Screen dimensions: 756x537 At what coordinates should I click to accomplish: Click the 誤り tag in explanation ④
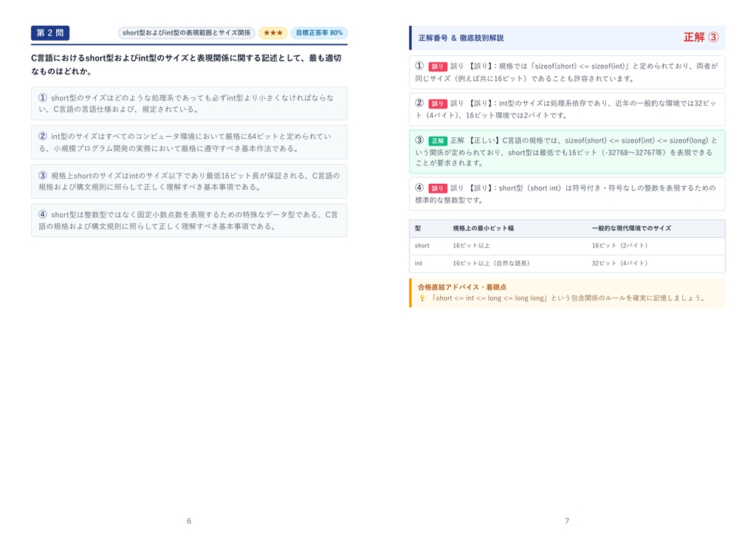pos(437,188)
